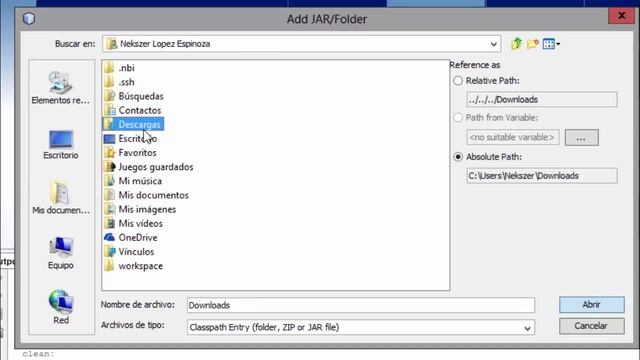Click Absolute Path C:\Users field
The width and height of the screenshot is (640, 360).
(542, 176)
